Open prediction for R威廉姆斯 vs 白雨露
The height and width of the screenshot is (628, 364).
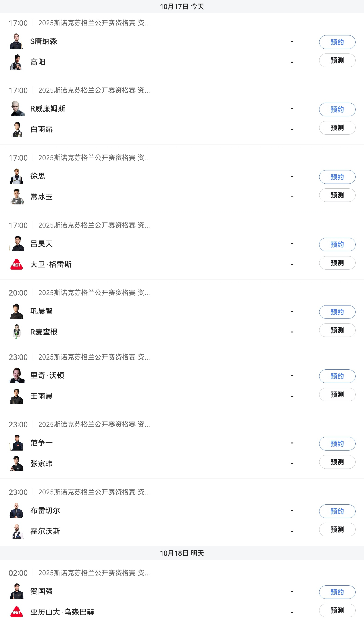[x=337, y=128]
